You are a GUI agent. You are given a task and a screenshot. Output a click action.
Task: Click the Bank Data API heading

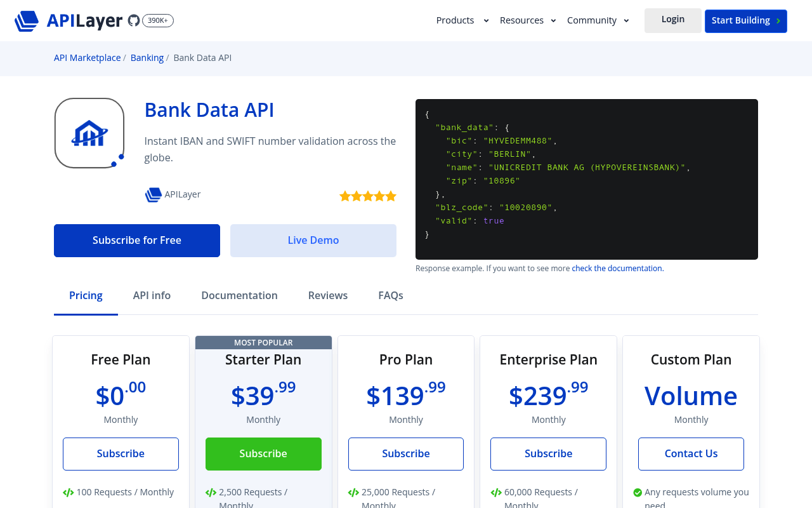[209, 110]
